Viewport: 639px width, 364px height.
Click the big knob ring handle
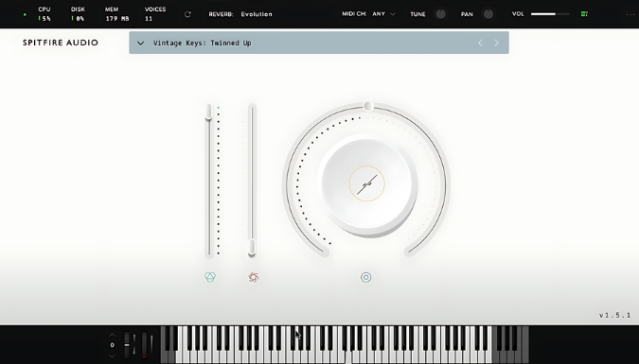368,106
